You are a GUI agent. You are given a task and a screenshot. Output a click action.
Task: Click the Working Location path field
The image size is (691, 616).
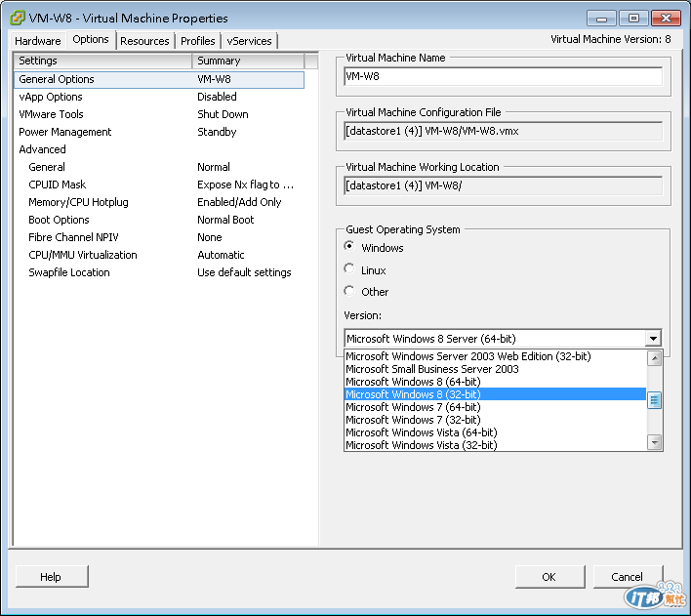pos(503,186)
